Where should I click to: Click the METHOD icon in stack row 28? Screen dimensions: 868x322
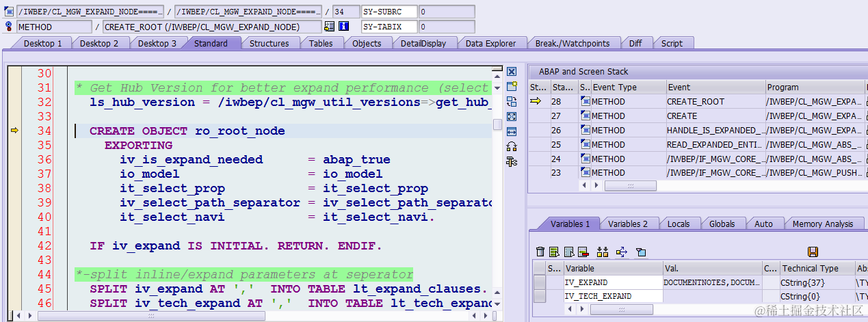pyautogui.click(x=585, y=101)
